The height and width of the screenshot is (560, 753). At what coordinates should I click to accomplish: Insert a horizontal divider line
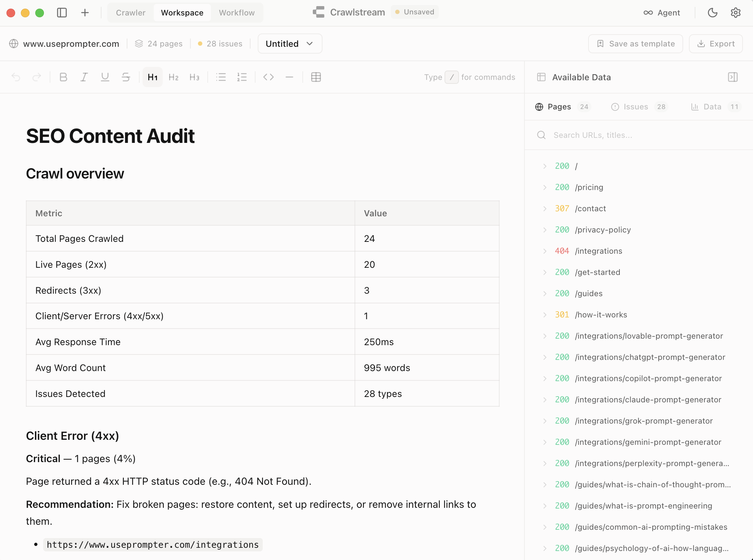point(289,77)
